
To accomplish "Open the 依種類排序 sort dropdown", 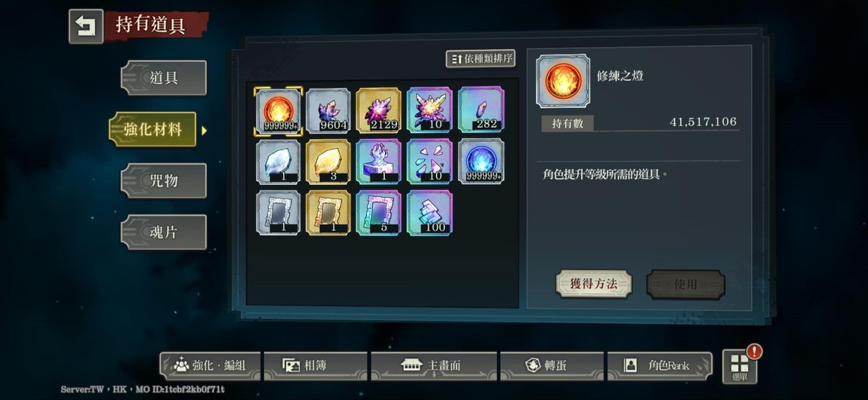I will 481,59.
